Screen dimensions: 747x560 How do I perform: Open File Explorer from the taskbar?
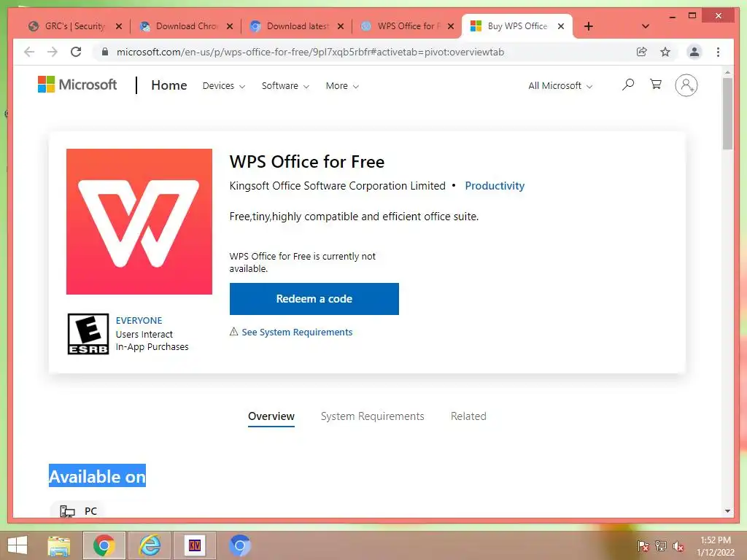(x=58, y=545)
